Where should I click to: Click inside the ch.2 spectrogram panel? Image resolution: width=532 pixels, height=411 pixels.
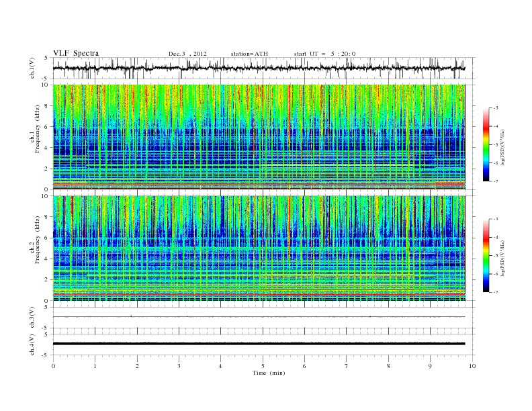(259, 248)
